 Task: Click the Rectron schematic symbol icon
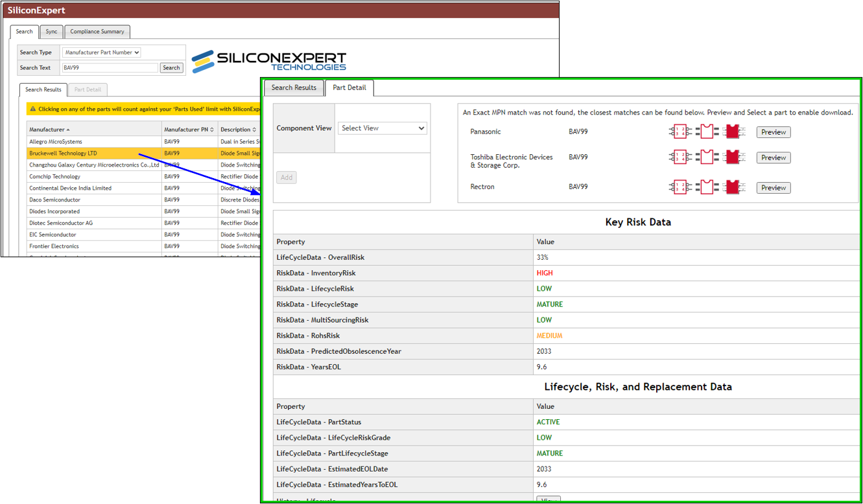pos(680,187)
